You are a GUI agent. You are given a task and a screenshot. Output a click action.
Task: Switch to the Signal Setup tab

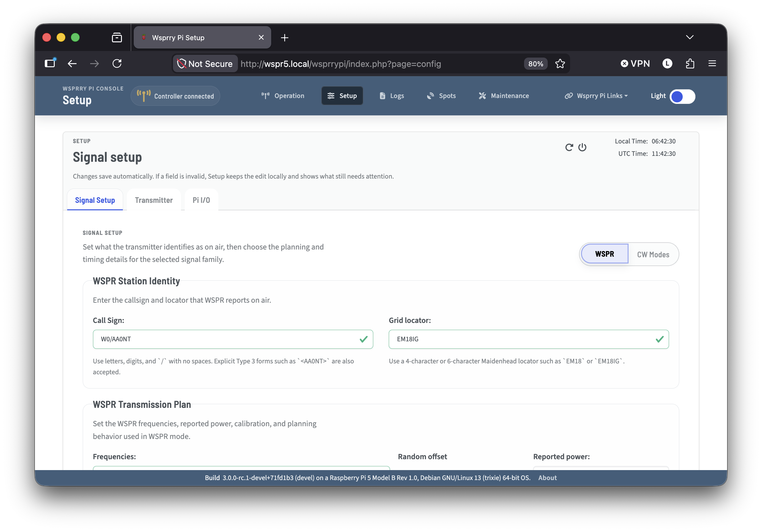coord(95,200)
